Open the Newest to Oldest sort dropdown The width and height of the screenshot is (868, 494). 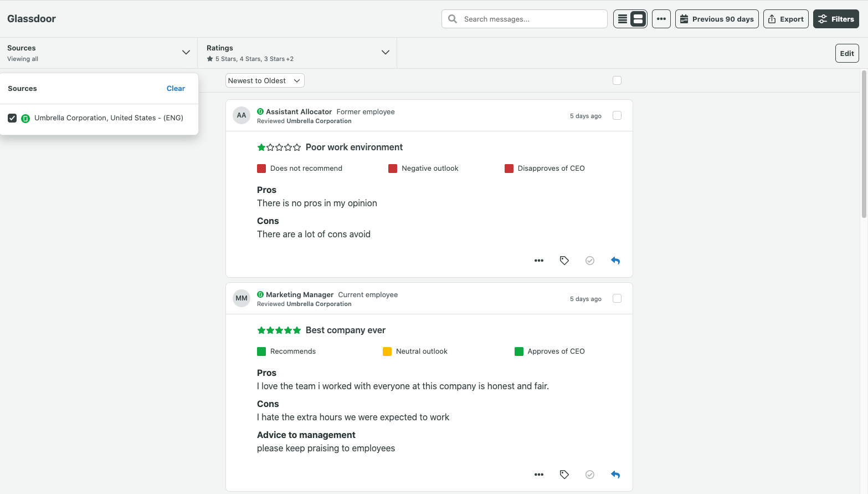pos(264,80)
